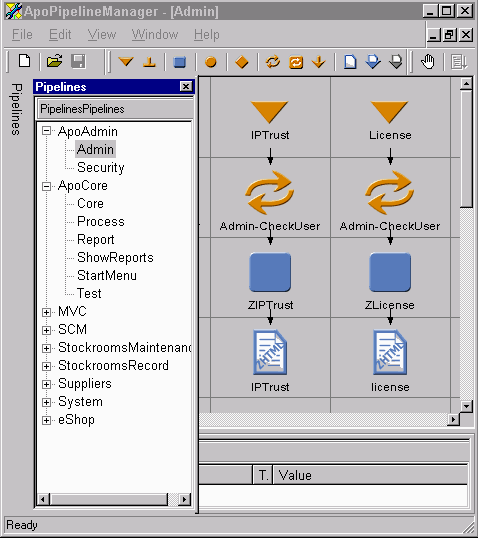Select the Process pipeline in tree
The width and height of the screenshot is (478, 538).
pyautogui.click(x=101, y=222)
